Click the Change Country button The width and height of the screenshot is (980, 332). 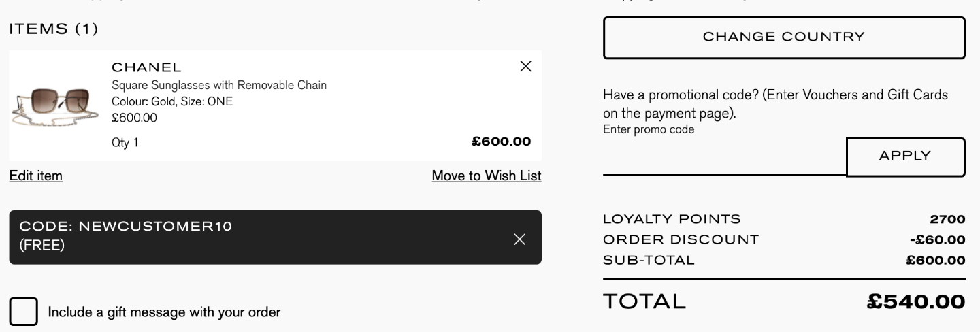pyautogui.click(x=784, y=37)
